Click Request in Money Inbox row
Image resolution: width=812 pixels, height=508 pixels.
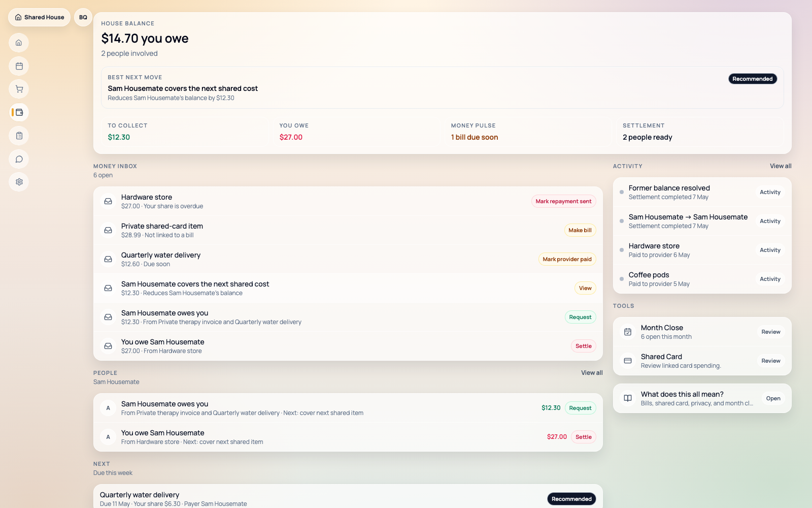tap(580, 317)
